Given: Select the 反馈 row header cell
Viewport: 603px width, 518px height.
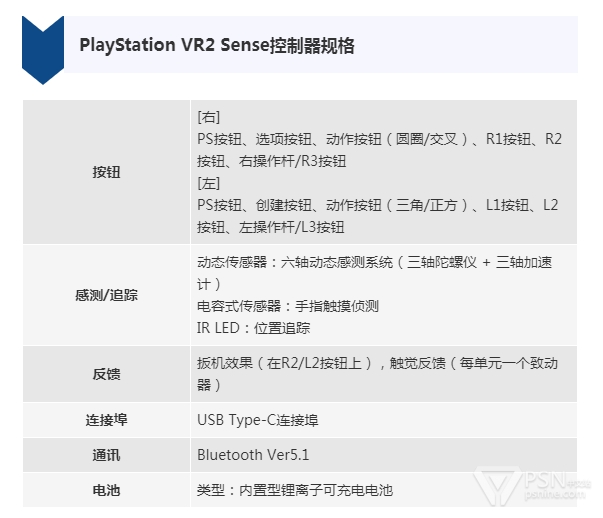Looking at the screenshot, I should pyautogui.click(x=106, y=374).
